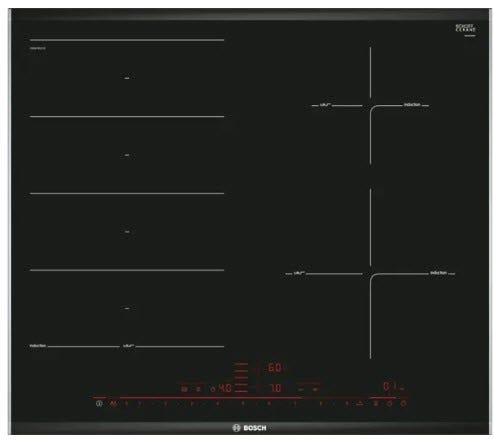This screenshot has height=442, width=494.
Task: Tap the 60 readout on the display
Action: pyautogui.click(x=275, y=368)
